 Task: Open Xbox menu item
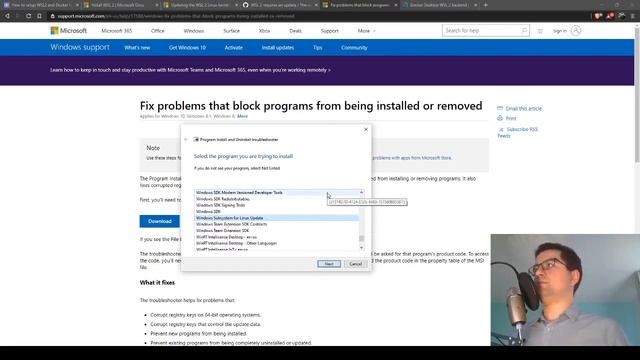[264, 31]
